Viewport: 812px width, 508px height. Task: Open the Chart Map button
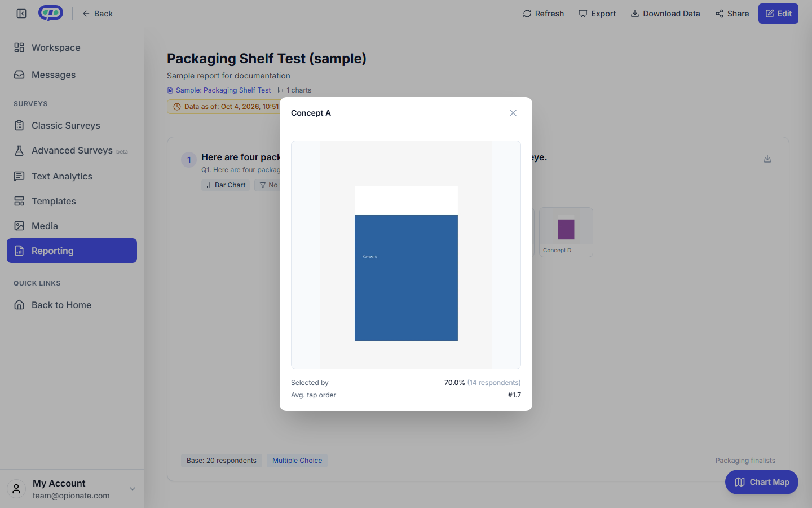(x=762, y=482)
